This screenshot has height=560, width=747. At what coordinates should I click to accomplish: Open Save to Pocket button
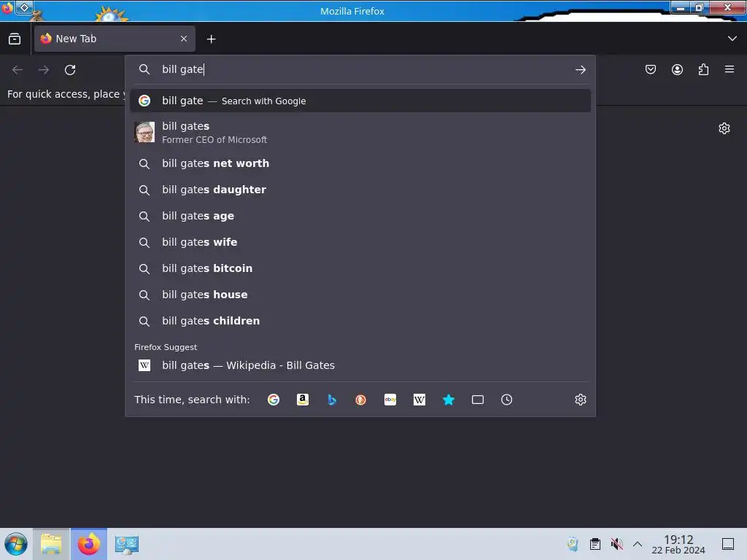click(x=651, y=69)
